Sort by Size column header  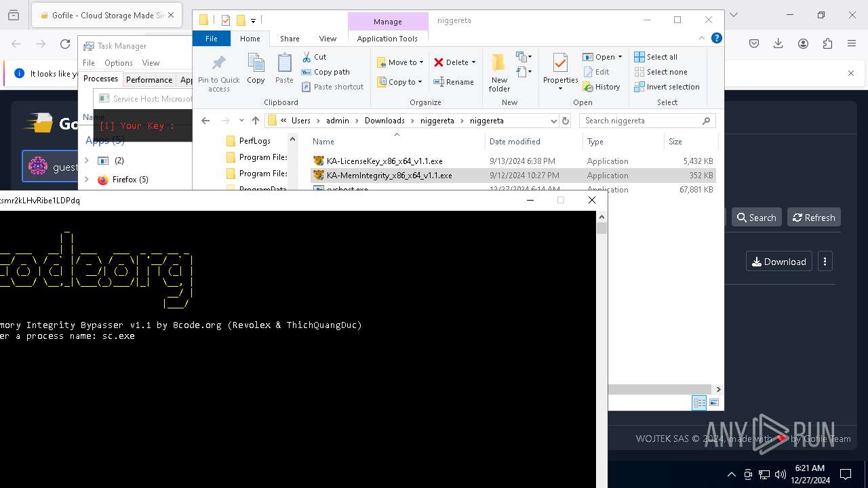click(x=675, y=142)
